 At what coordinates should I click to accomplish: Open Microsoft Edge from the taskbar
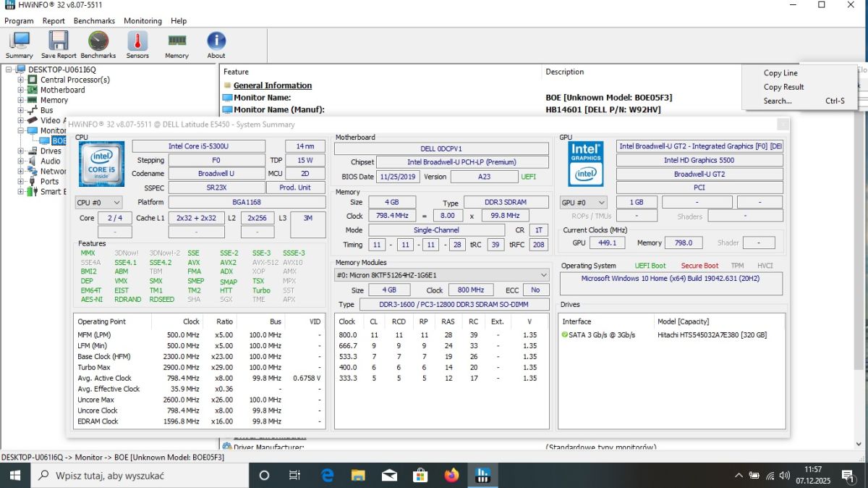[x=327, y=476]
